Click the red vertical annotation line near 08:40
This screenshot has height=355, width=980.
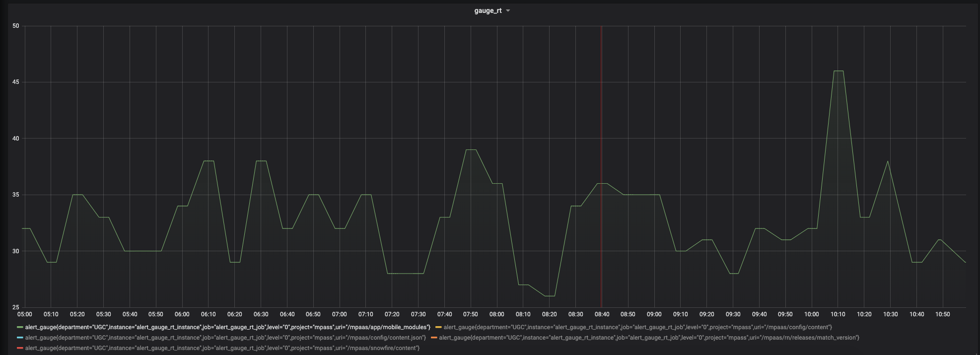(x=601, y=166)
